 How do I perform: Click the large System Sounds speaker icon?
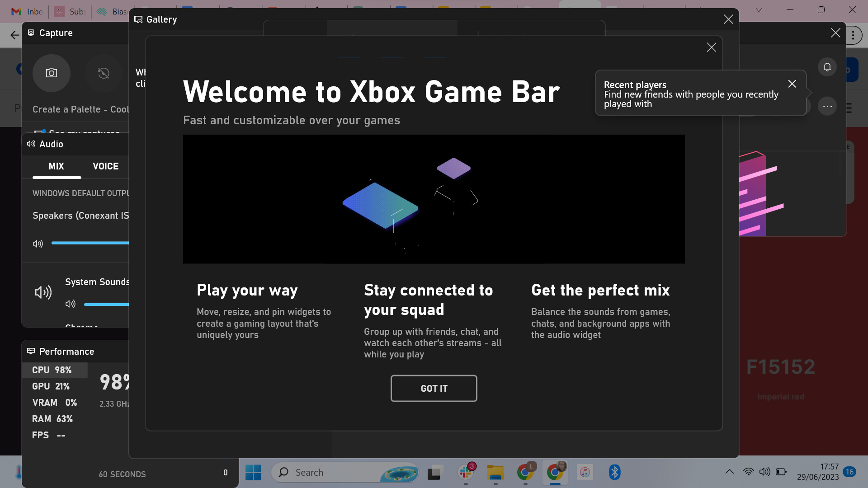pyautogui.click(x=43, y=292)
